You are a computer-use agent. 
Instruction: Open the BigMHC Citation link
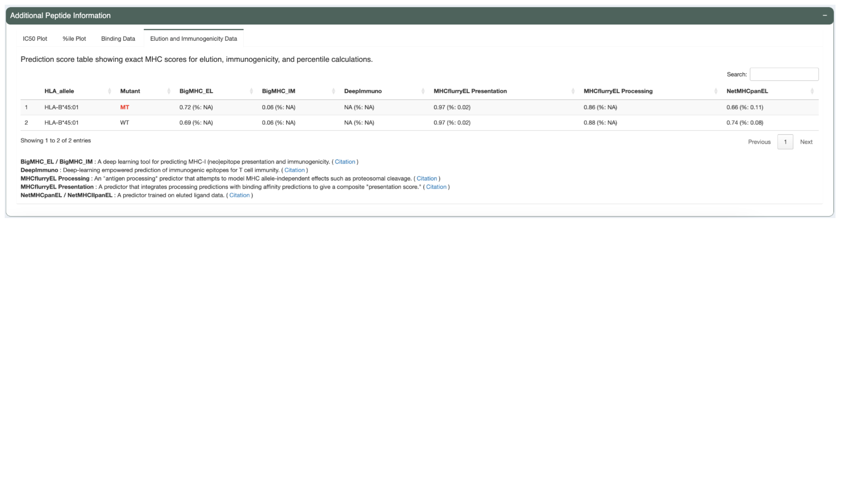click(345, 162)
